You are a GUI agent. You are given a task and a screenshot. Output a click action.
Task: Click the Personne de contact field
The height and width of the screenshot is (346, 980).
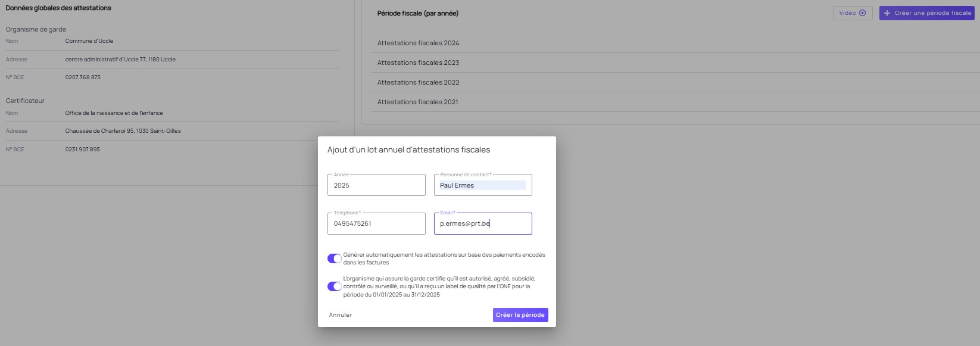[x=482, y=185]
